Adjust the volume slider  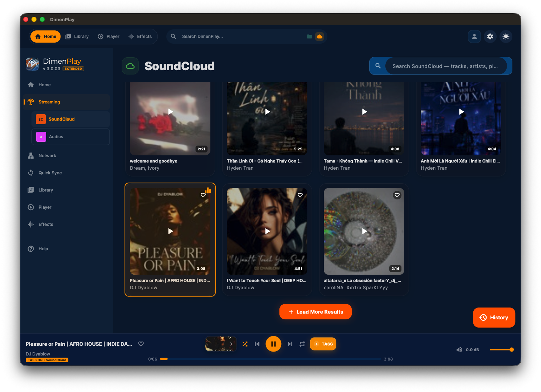tap(502, 350)
